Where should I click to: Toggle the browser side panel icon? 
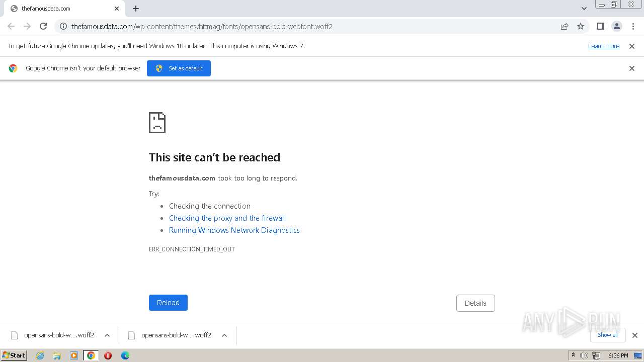click(600, 26)
